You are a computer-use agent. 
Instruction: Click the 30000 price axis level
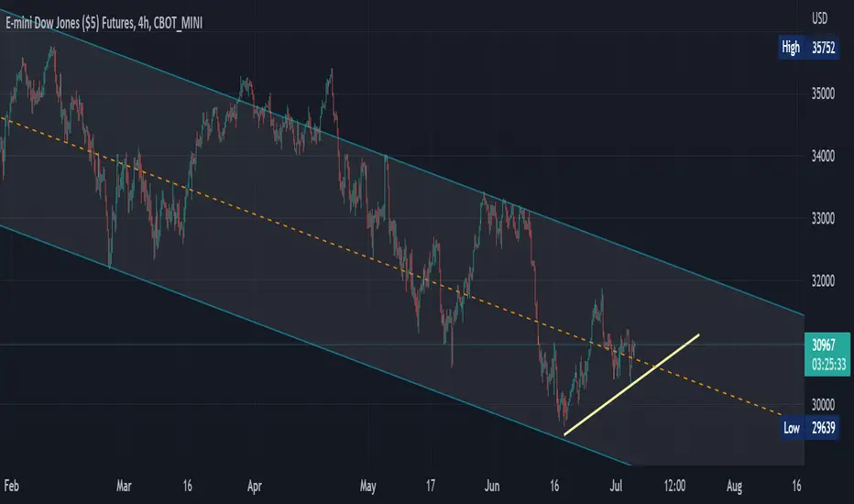(x=823, y=405)
